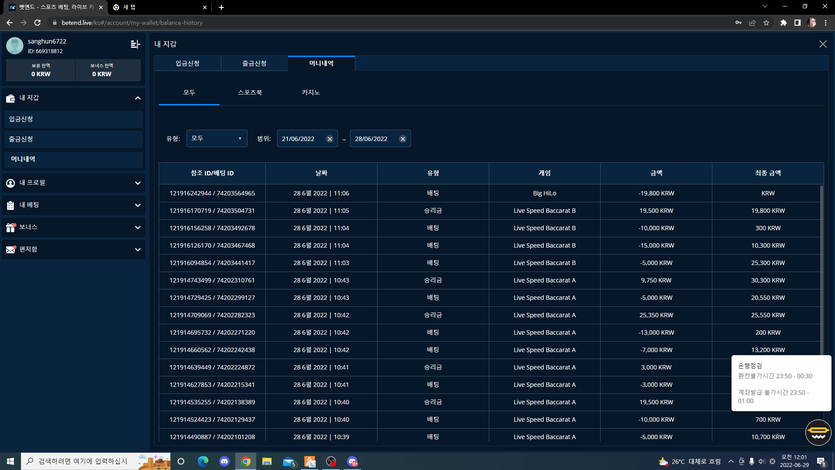Click the 은행점검 notice popup
Screen dimensions: 835x470
pos(781,383)
